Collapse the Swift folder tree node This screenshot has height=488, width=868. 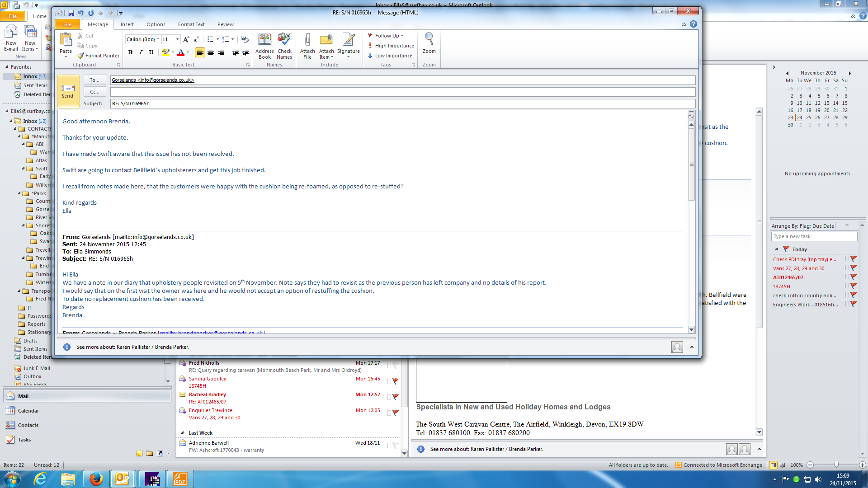tap(24, 169)
